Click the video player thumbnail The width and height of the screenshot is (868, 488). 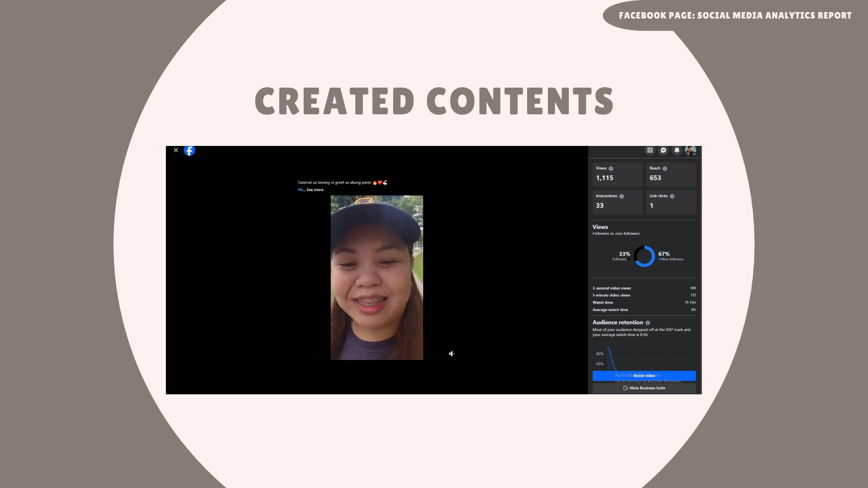click(x=377, y=277)
